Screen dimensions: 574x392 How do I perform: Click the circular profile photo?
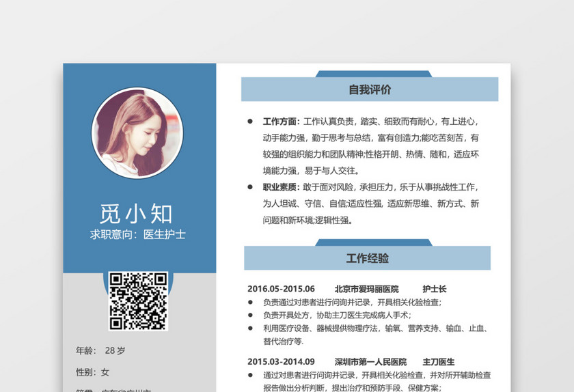[137, 133]
